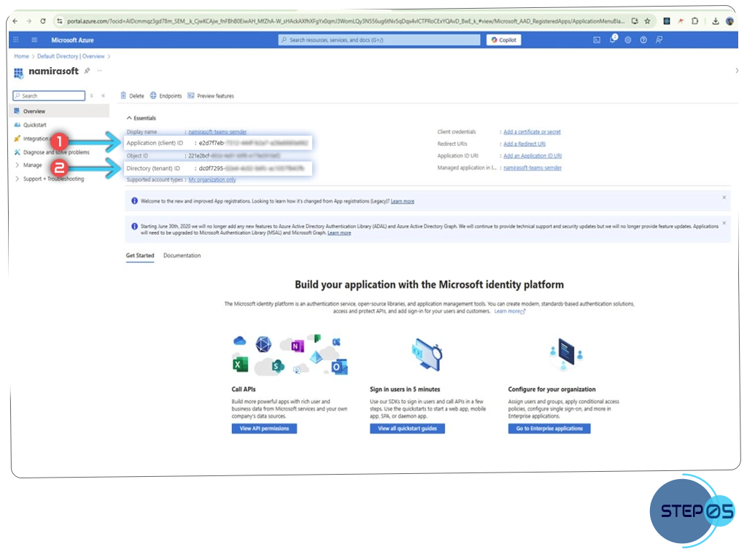Viewport: 747px width, 560px height.
Task: Open the feedback icon in header
Action: click(659, 40)
